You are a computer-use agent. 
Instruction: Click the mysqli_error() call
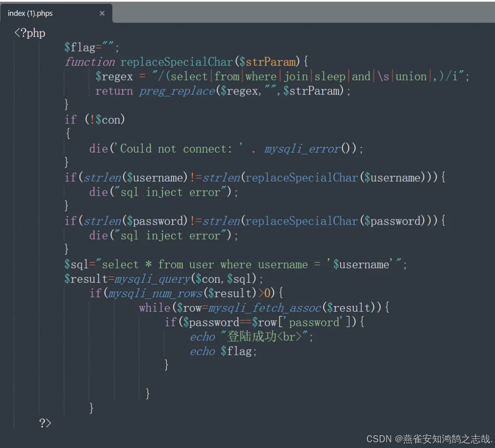coord(310,148)
